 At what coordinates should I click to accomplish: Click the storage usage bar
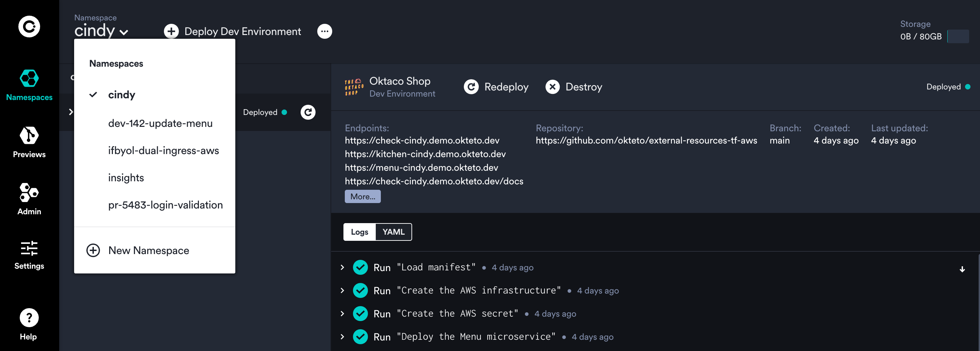pos(959,36)
